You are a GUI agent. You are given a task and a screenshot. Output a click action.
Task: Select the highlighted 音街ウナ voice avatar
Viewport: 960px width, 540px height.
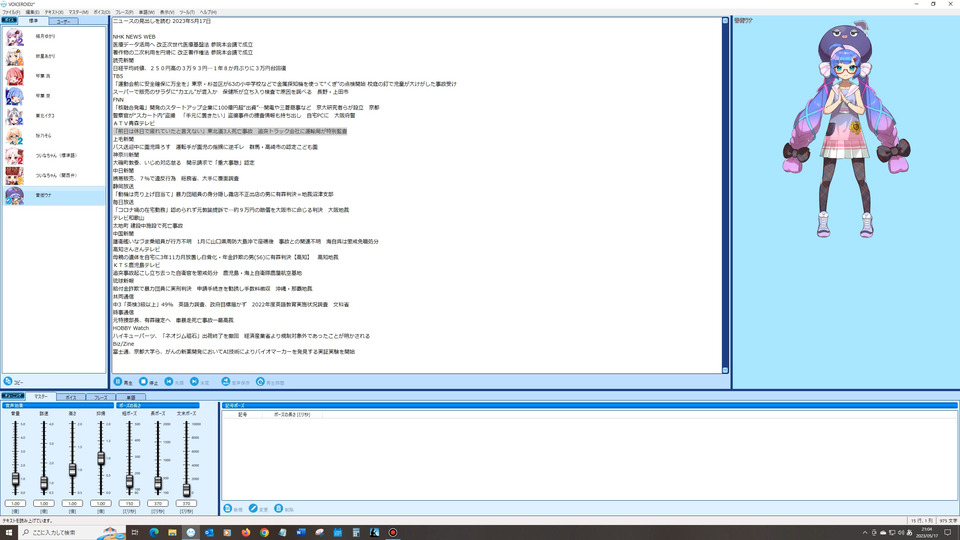click(x=14, y=195)
